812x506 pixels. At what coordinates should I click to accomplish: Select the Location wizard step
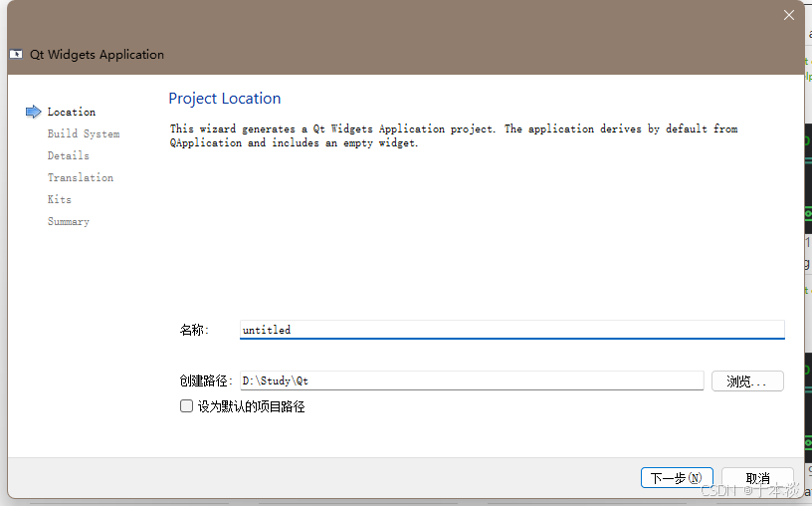(72, 112)
